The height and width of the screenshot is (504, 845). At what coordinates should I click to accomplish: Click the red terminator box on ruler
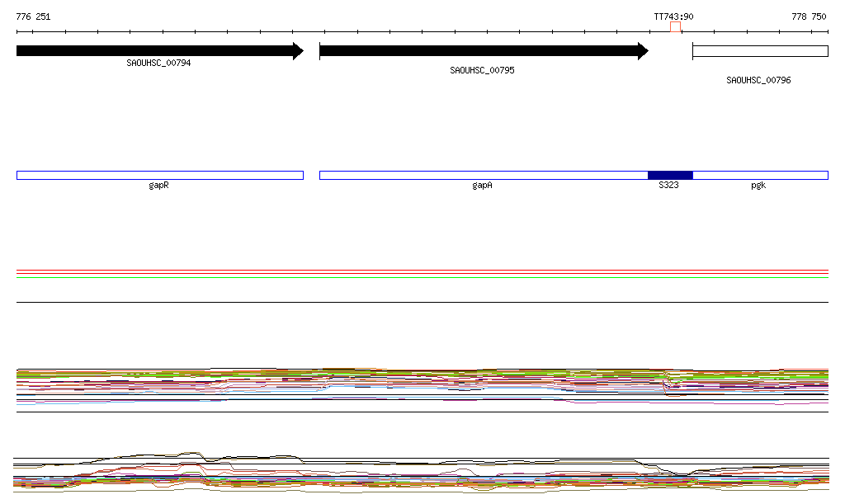click(x=675, y=27)
